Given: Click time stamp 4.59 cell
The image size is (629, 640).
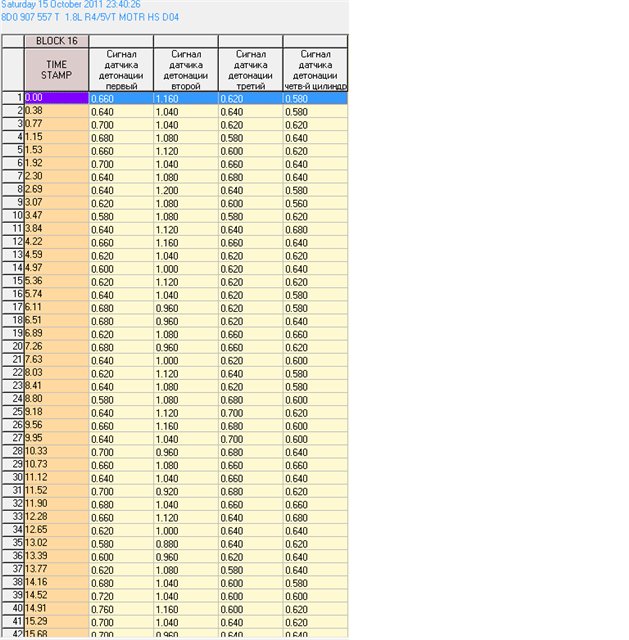Looking at the screenshot, I should pyautogui.click(x=56, y=255).
